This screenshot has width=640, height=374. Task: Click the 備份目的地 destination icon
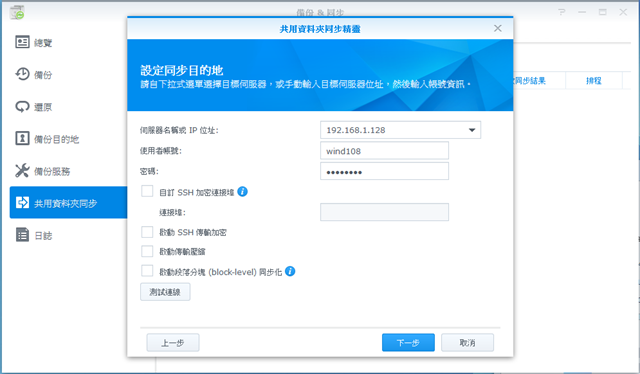tap(22, 138)
